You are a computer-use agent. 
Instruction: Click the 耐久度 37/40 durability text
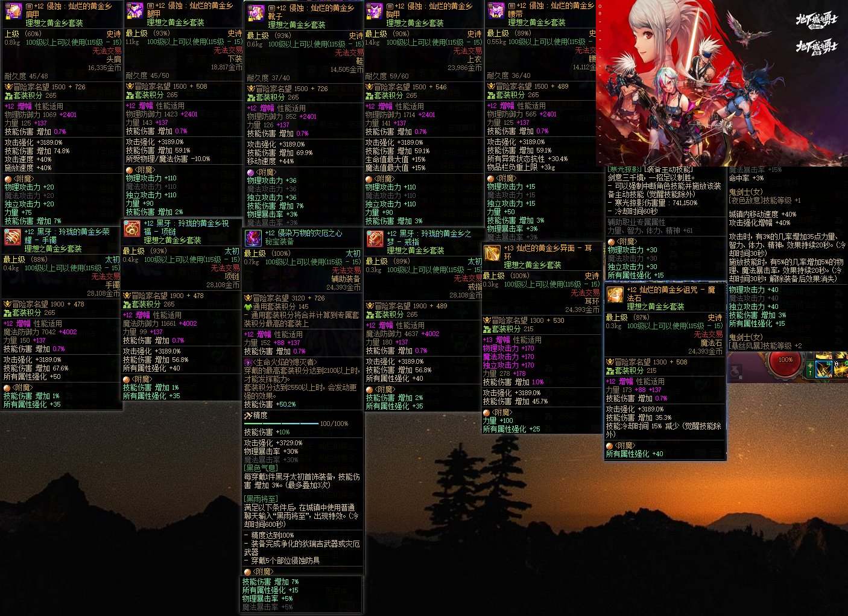[x=268, y=78]
